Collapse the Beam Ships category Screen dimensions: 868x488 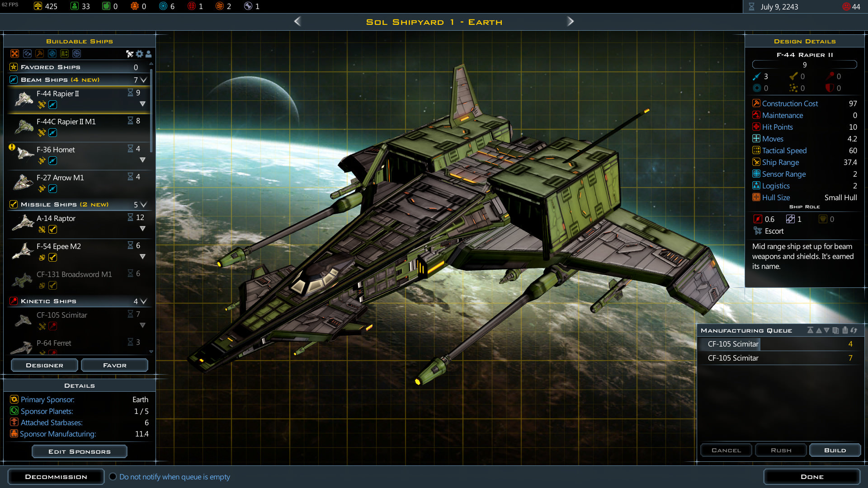coord(144,80)
